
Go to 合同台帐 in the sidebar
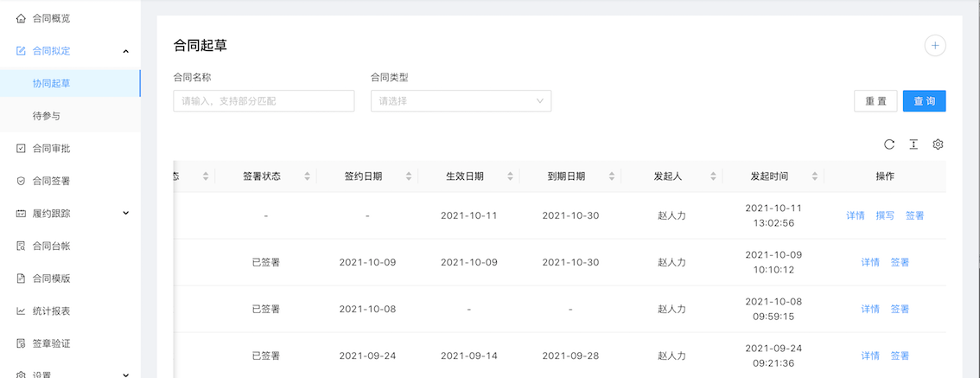[x=51, y=247]
